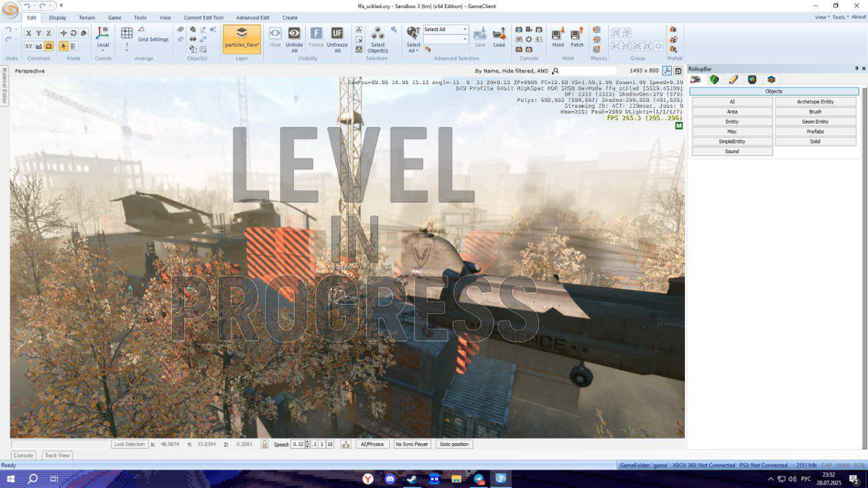Click the Hold button
This screenshot has width=868, height=488.
(558, 38)
